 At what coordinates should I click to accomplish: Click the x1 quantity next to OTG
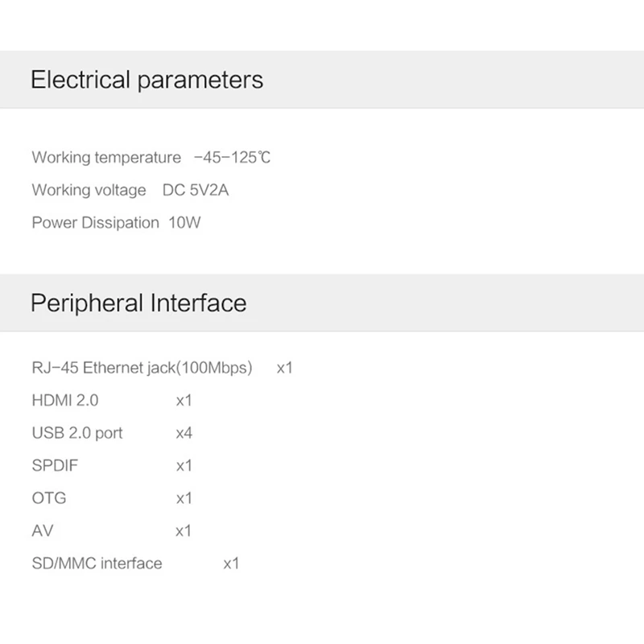(x=184, y=498)
